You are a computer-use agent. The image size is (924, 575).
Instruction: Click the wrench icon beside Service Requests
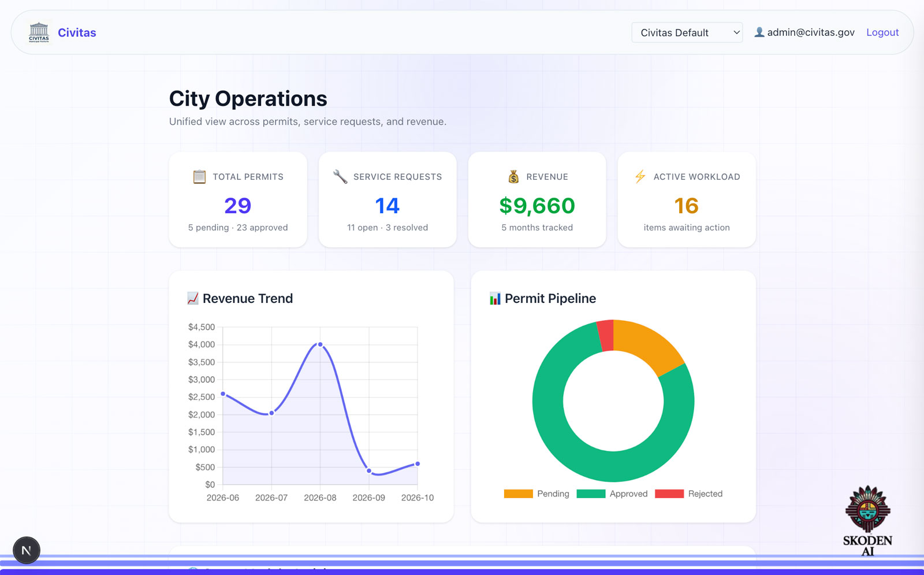(x=340, y=177)
